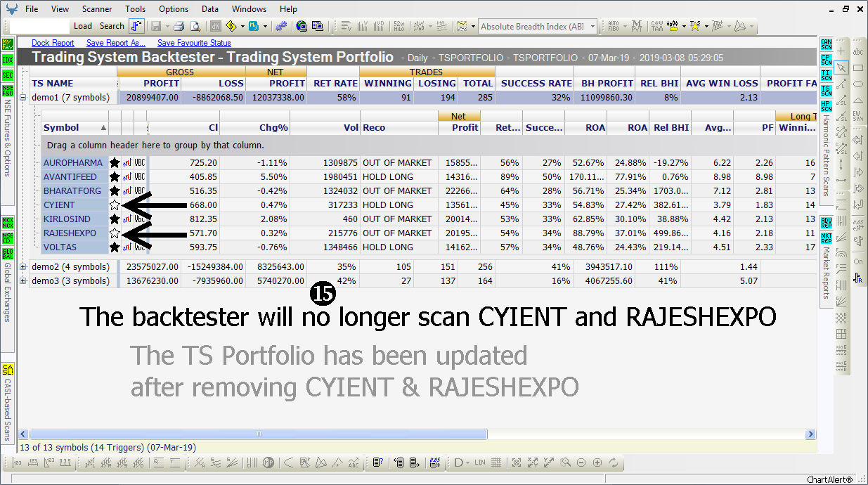Click the refresh arrows icon bottom toolbar

[614, 463]
